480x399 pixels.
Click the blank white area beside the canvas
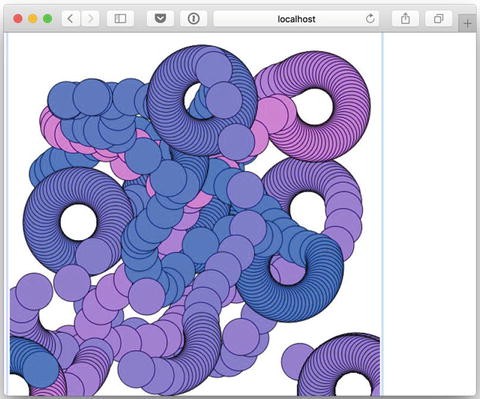[x=429, y=213]
